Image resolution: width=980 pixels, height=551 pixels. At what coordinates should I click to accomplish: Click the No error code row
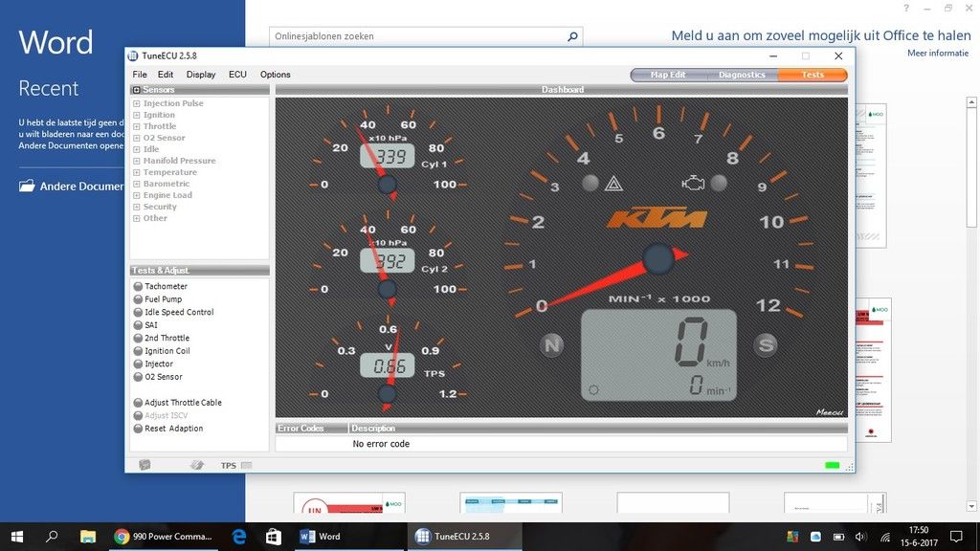pos(561,444)
